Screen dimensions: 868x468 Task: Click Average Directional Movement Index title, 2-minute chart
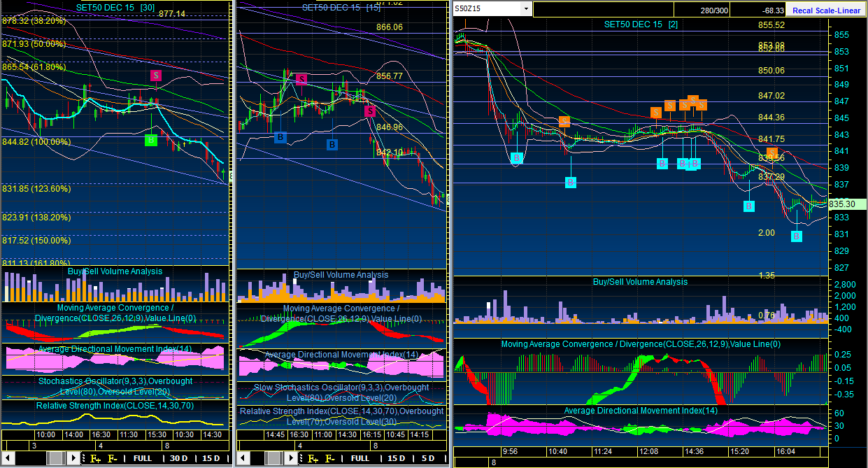[641, 411]
